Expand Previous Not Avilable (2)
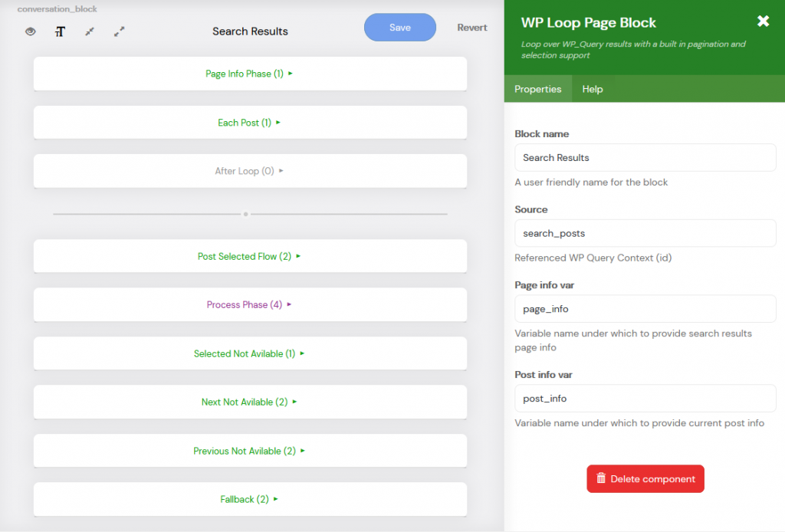 pos(251,451)
